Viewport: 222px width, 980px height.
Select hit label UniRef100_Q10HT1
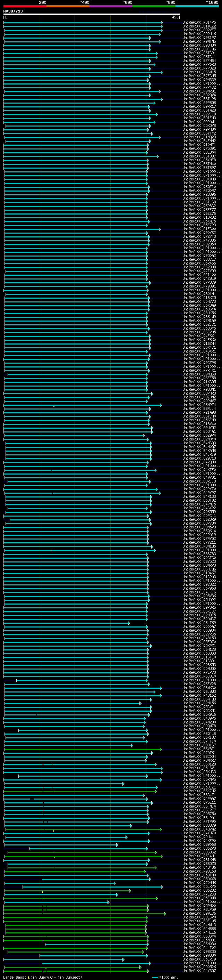pos(199,145)
